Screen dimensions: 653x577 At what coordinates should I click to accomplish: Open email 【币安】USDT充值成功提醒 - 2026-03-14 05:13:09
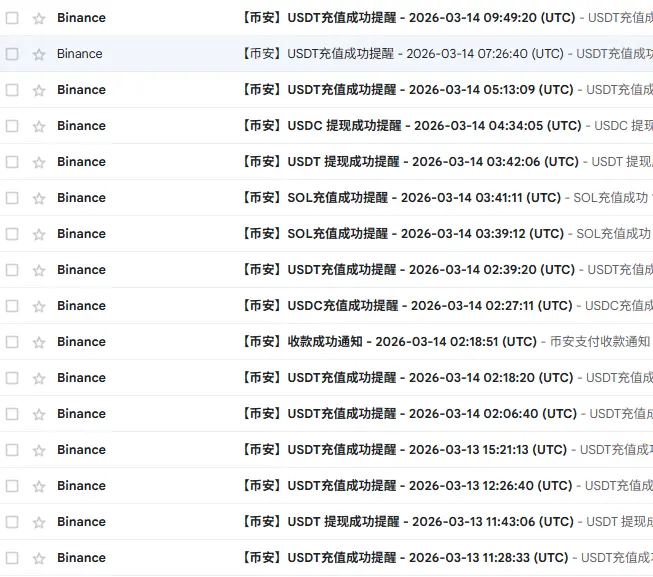(x=407, y=90)
